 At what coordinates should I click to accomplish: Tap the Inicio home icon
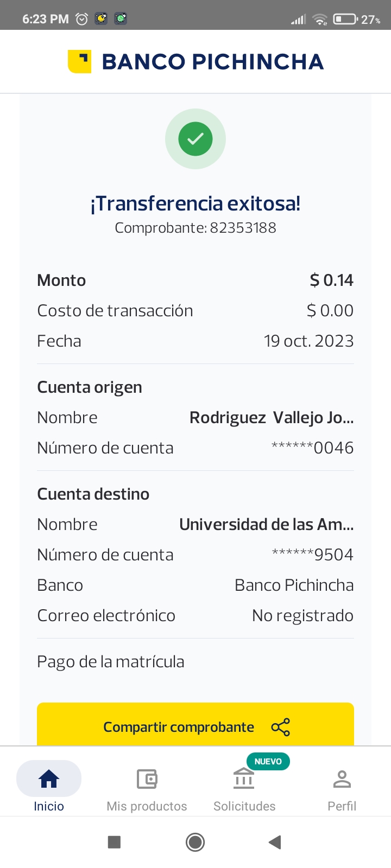[x=49, y=779]
